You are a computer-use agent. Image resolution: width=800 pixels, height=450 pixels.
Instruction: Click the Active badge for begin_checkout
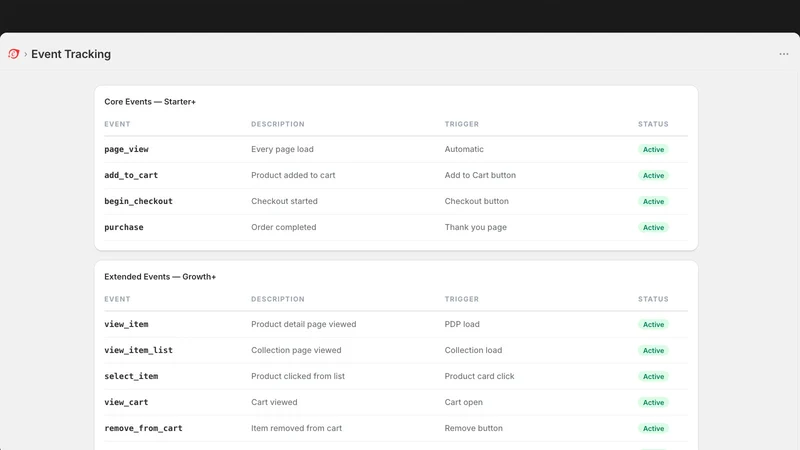(653, 202)
